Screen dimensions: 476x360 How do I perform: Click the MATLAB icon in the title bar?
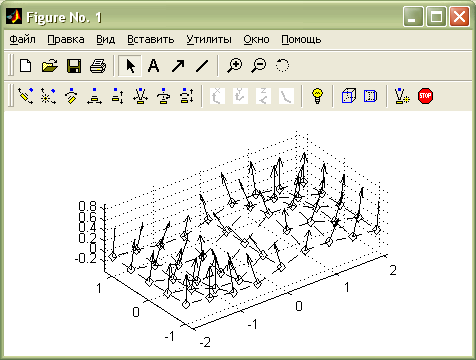tap(14, 17)
